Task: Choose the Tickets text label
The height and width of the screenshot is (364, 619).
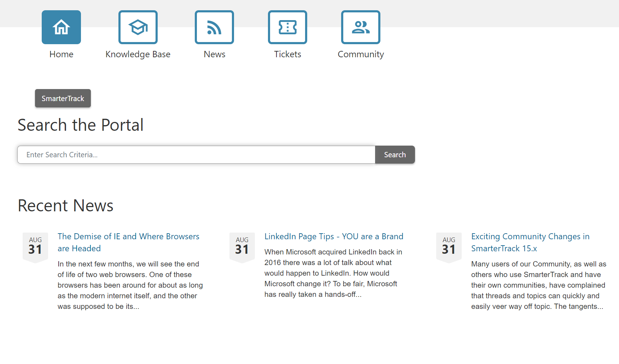Action: point(287,54)
